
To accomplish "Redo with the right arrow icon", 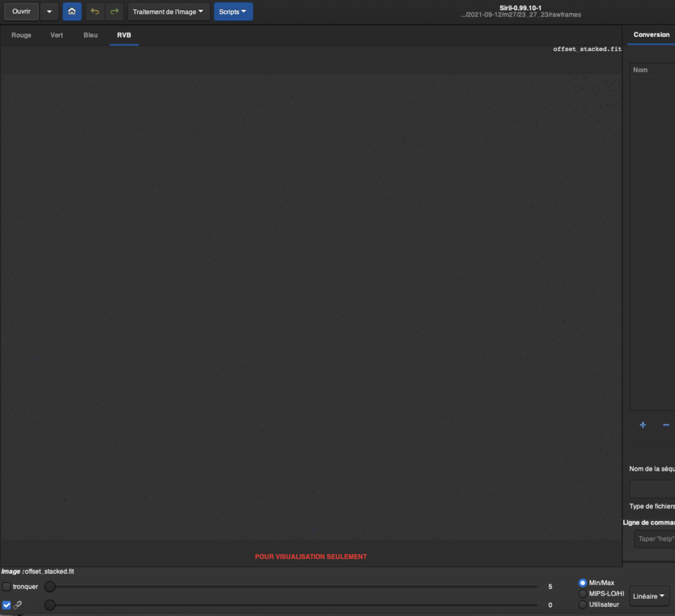I will 114,12.
